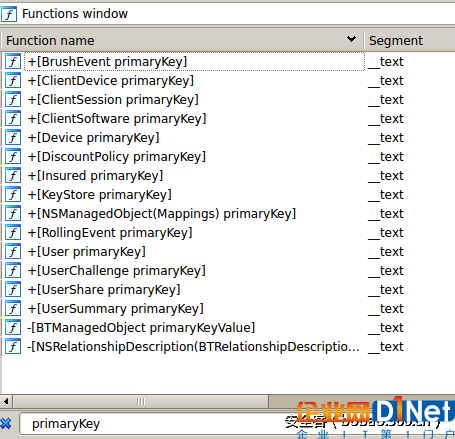Select +[ClientSession primaryKey] entry

[x=113, y=99]
